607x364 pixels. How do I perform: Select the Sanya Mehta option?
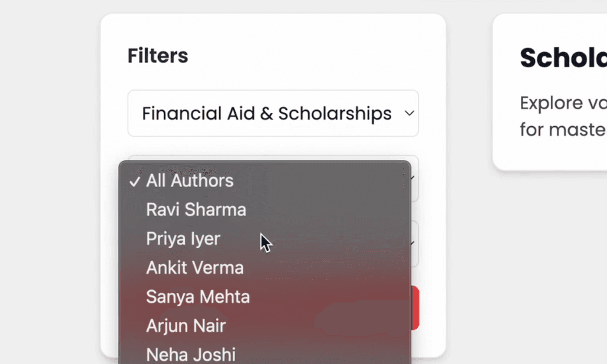pos(265,297)
